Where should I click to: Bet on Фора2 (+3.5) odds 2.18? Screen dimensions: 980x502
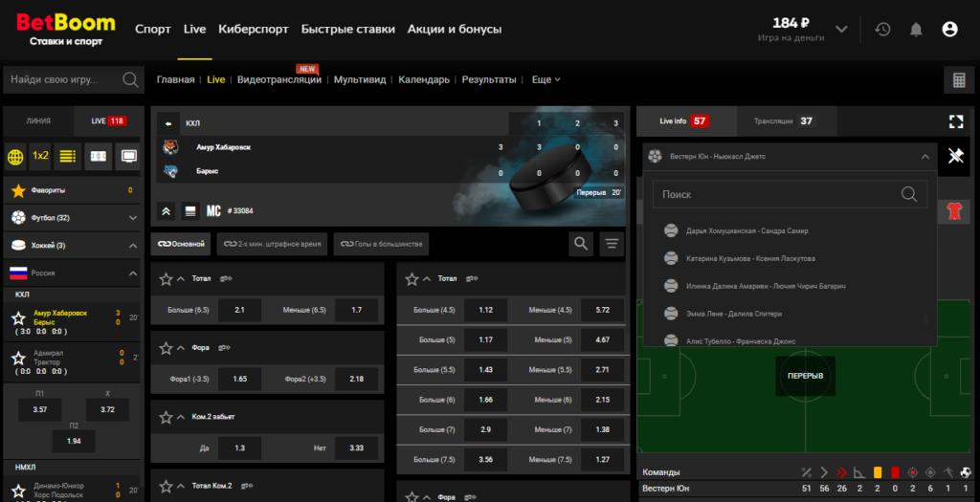356,379
